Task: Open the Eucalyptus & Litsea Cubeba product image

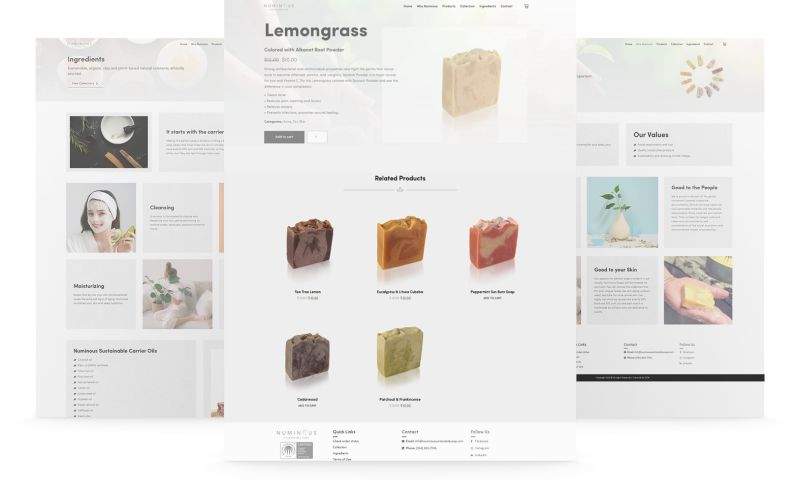Action: point(401,243)
